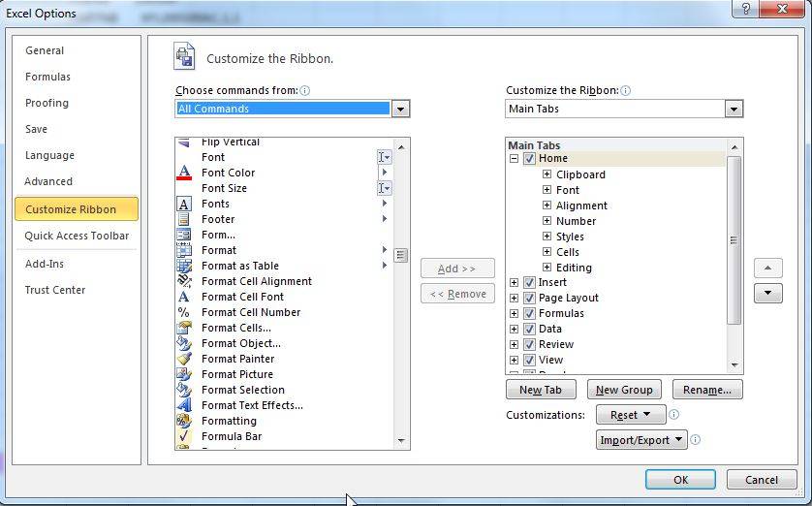Click the Footer command icon
The image size is (812, 506).
(184, 219)
